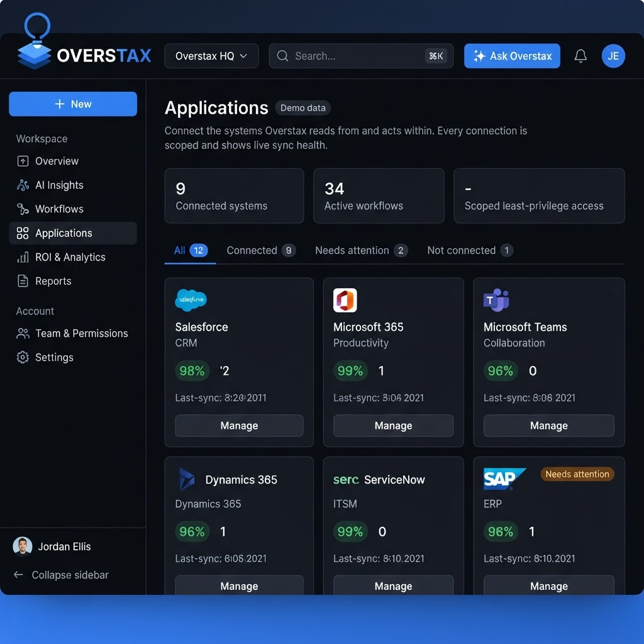644x644 pixels.
Task: Click Jordan Ellis profile photo
Action: click(x=23, y=547)
